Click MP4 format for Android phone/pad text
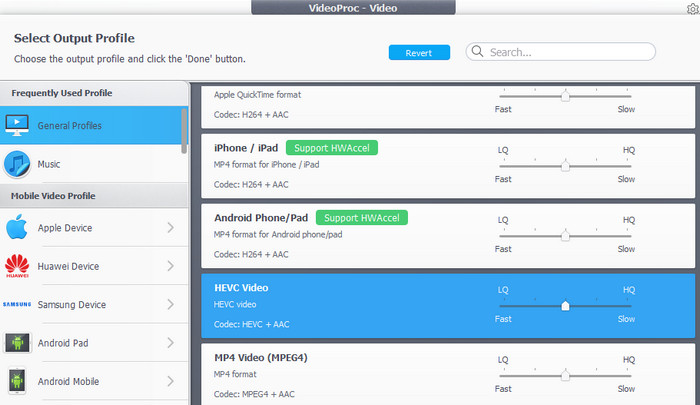 click(x=278, y=234)
